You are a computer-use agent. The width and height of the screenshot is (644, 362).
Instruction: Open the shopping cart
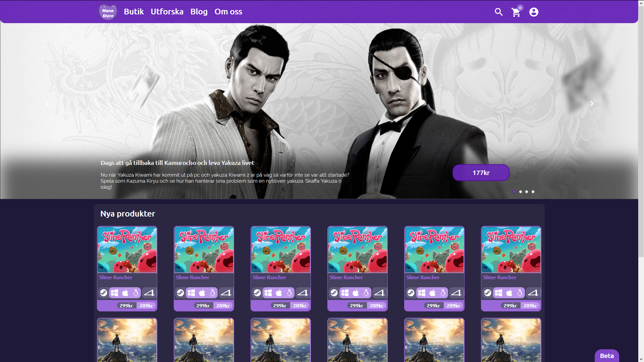(516, 12)
